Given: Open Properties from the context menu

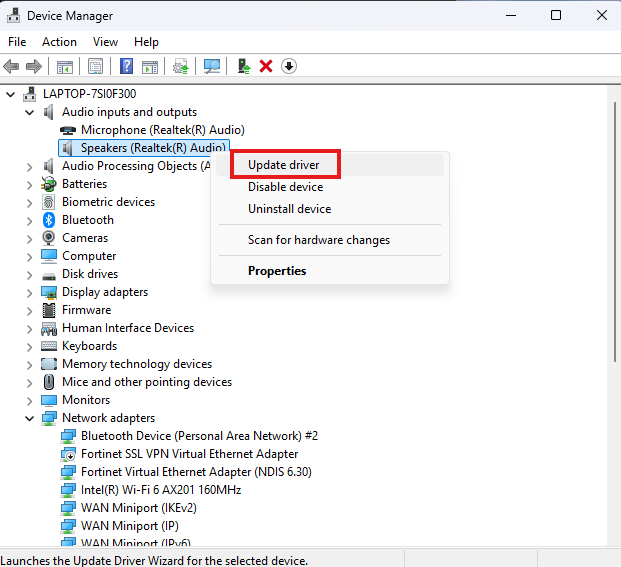Looking at the screenshot, I should pyautogui.click(x=330, y=271).
